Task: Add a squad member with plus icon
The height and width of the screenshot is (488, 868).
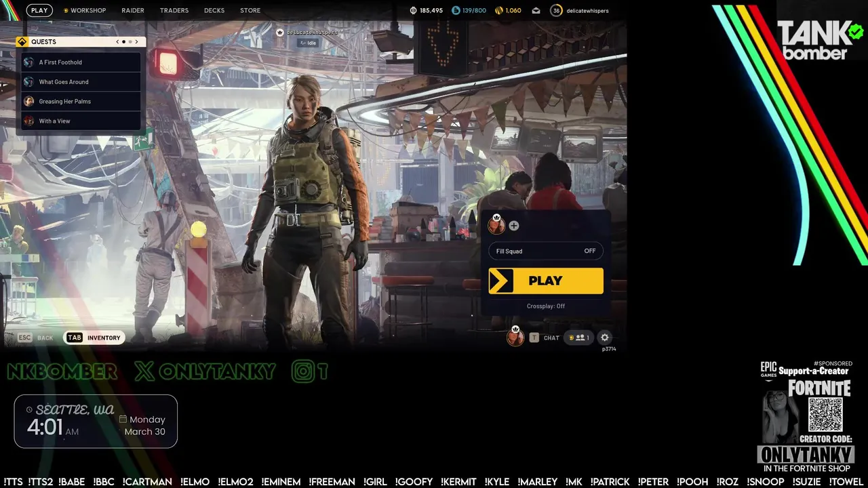Action: pos(513,226)
